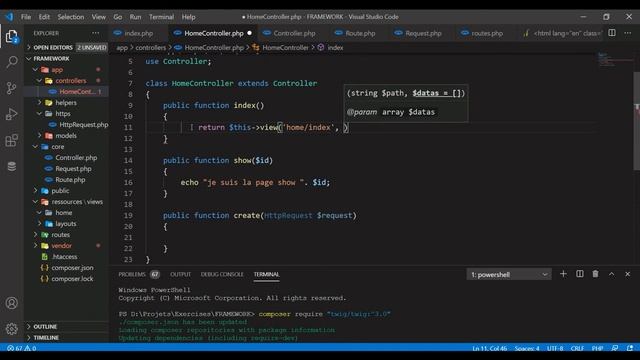Open the Run menu

tap(135, 17)
